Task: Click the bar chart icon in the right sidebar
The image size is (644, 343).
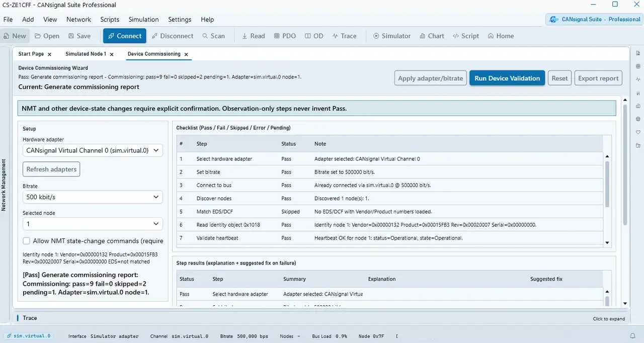Action: click(x=638, y=106)
